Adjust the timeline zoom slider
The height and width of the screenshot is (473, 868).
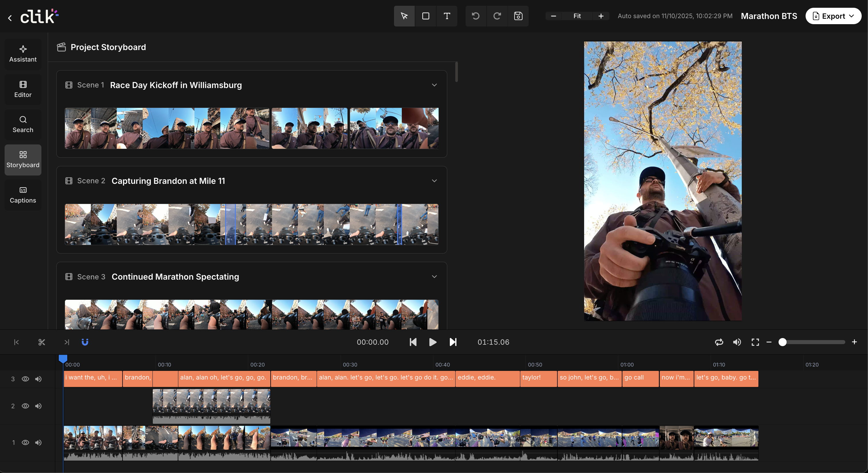click(x=782, y=342)
